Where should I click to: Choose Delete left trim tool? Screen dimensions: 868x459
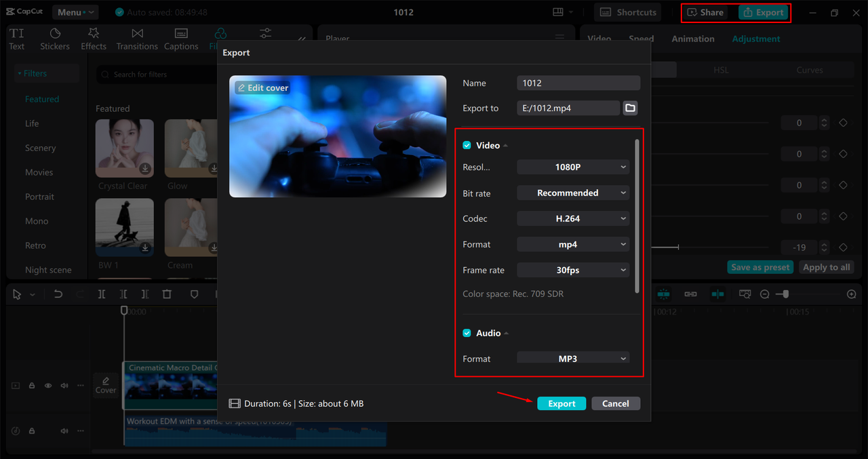[123, 294]
